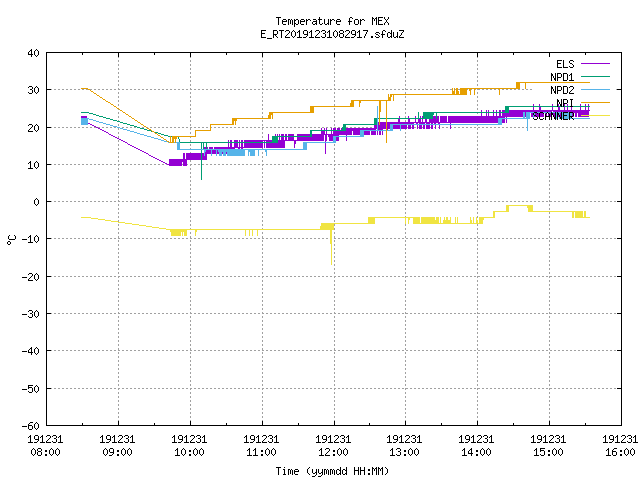Click the y-axis label 40
The width and height of the screenshot is (640, 480).
(x=33, y=53)
